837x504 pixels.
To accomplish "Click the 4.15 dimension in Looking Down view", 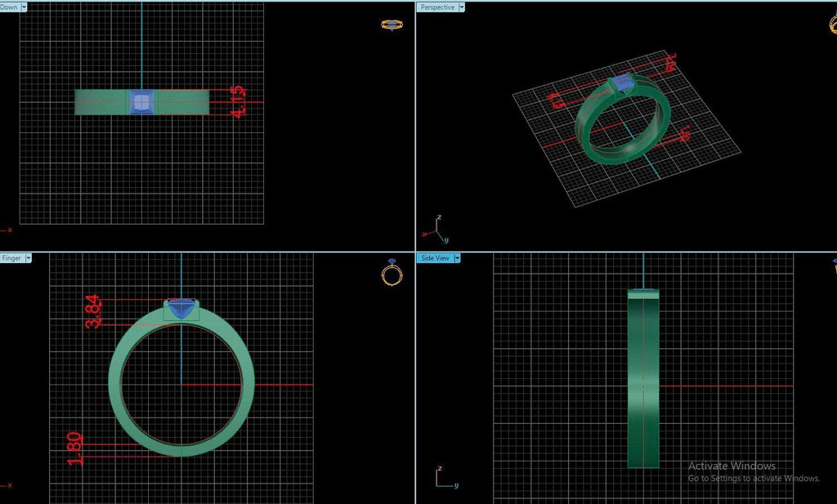I will (x=238, y=101).
